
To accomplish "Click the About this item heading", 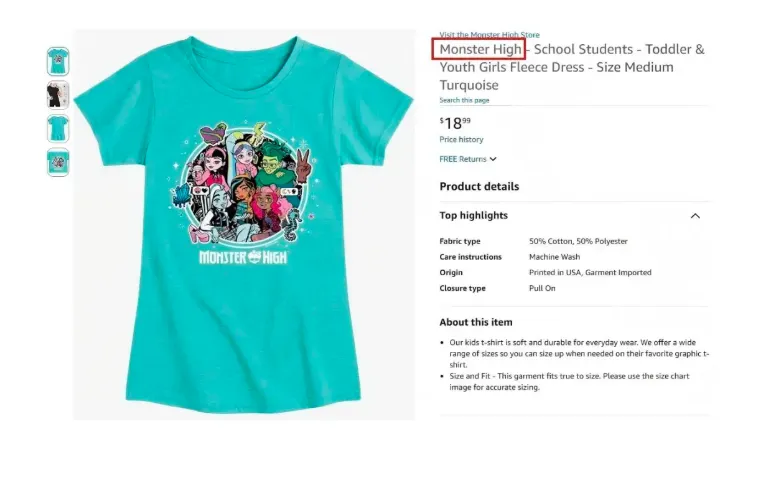I will (476, 322).
